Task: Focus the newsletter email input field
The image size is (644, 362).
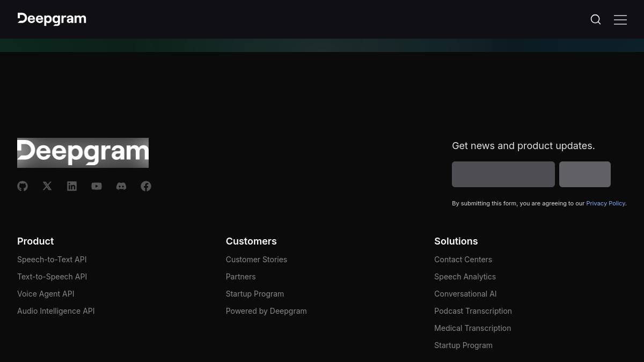Action: [x=503, y=174]
